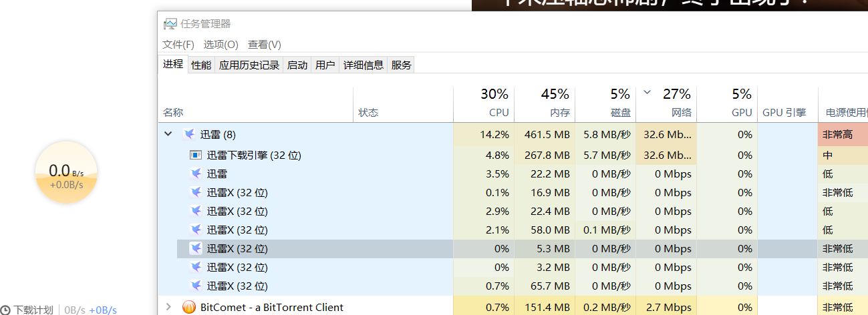Open the 详细信息 tab
Image resolution: width=868 pixels, height=315 pixels.
point(364,65)
